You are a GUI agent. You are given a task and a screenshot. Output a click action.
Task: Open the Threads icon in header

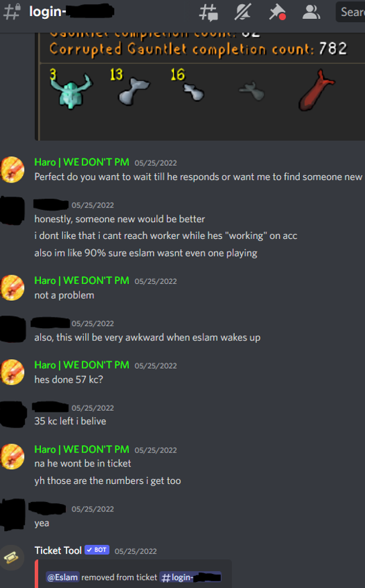[209, 12]
